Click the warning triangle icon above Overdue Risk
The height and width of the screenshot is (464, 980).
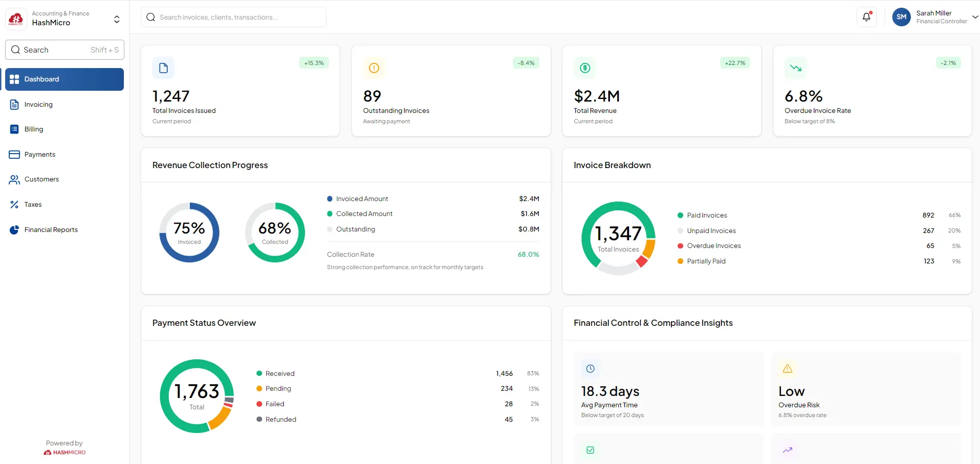point(788,369)
